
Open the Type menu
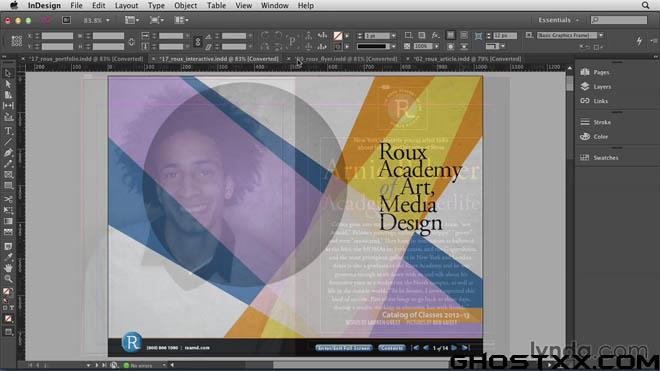point(156,5)
